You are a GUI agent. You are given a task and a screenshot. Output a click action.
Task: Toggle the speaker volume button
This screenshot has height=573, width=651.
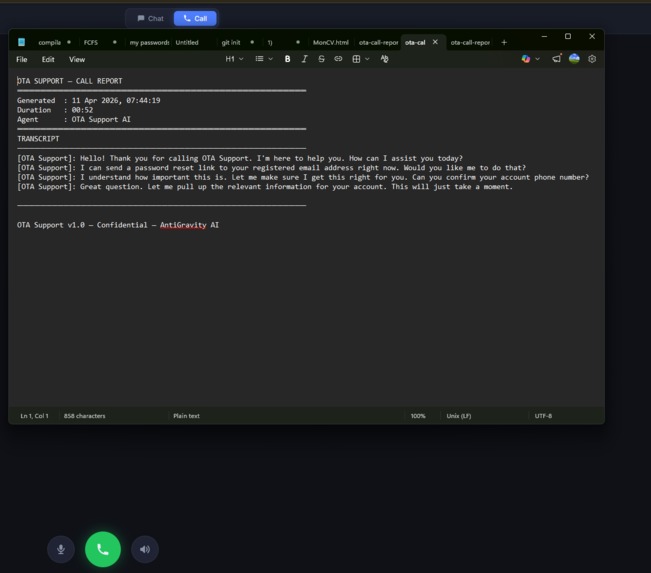(145, 549)
